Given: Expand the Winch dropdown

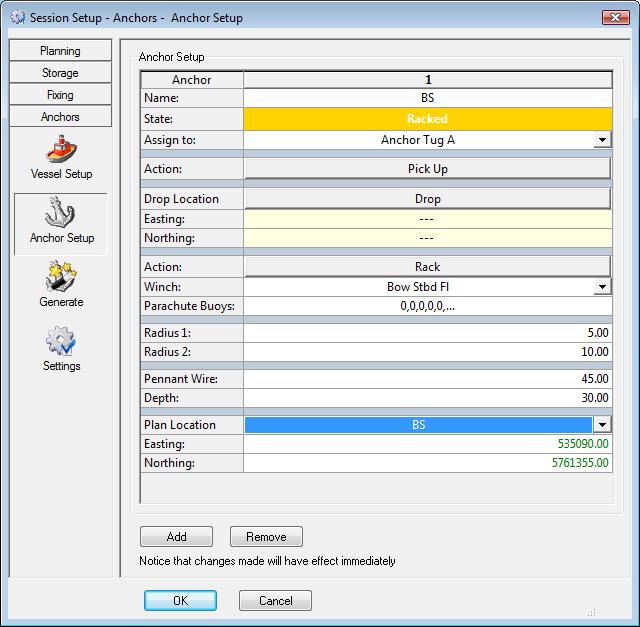Looking at the screenshot, I should pyautogui.click(x=601, y=287).
